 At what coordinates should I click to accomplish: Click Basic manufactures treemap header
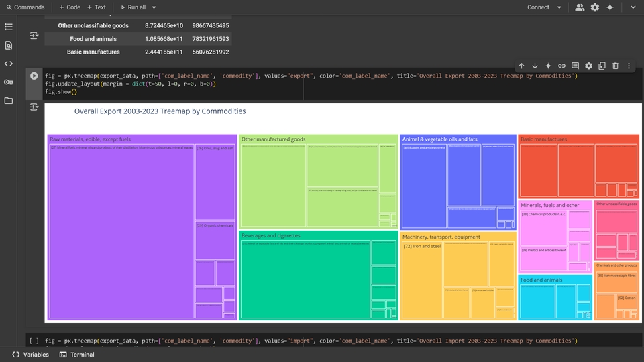(x=543, y=139)
